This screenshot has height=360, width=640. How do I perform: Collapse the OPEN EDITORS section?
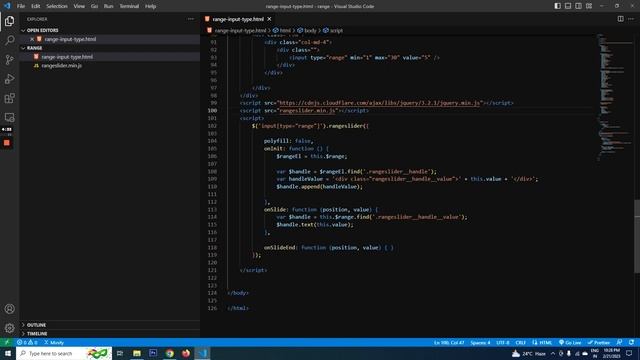coord(110,30)
